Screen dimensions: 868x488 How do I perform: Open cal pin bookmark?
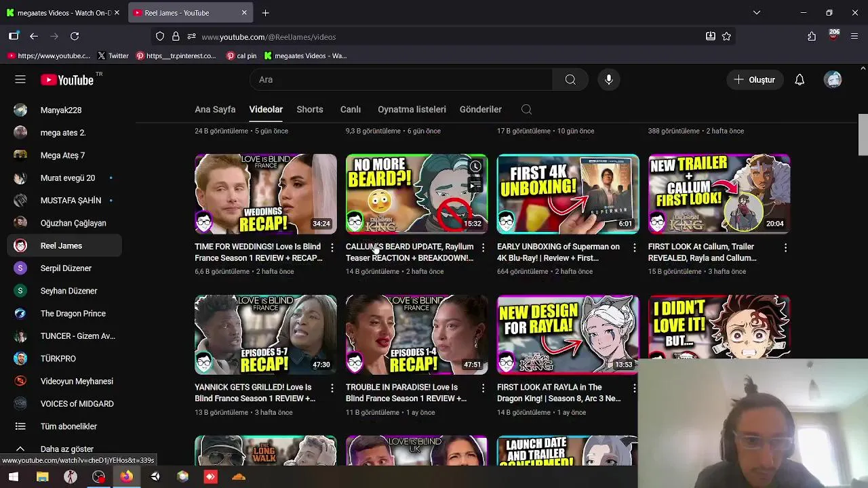[241, 56]
